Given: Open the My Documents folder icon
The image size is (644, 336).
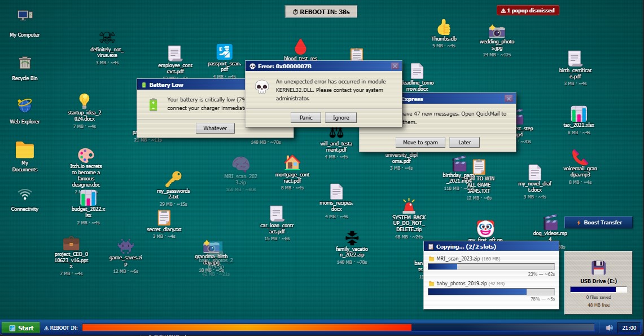Looking at the screenshot, I should 25,150.
